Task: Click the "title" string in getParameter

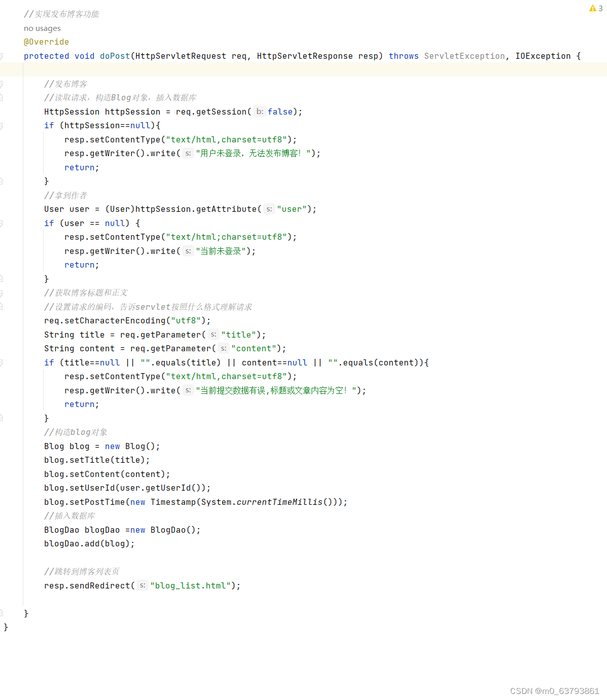Action: [x=239, y=335]
